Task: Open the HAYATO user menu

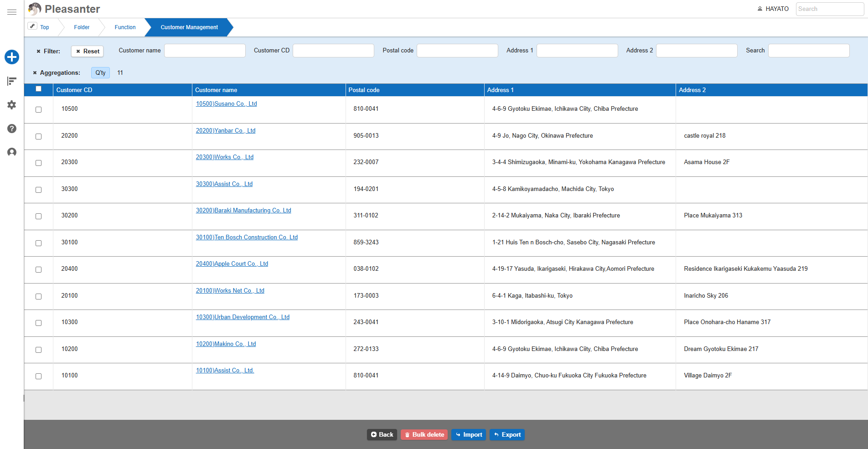Action: [773, 9]
